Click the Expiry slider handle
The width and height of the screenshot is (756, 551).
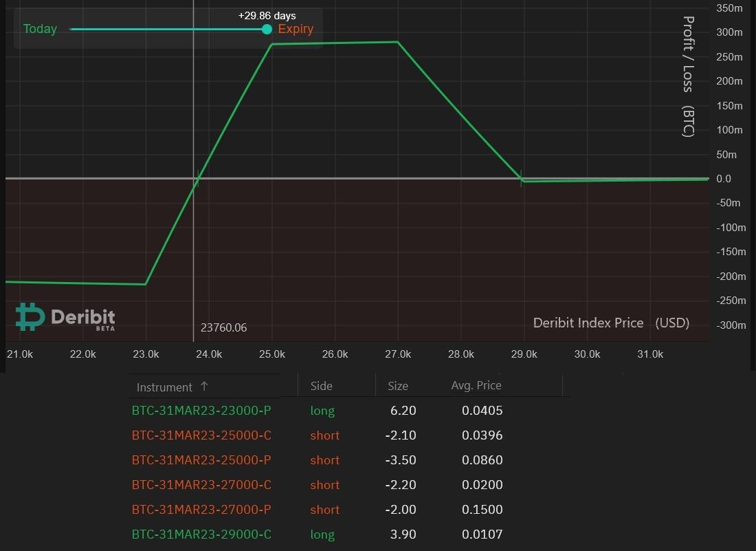pyautogui.click(x=267, y=29)
